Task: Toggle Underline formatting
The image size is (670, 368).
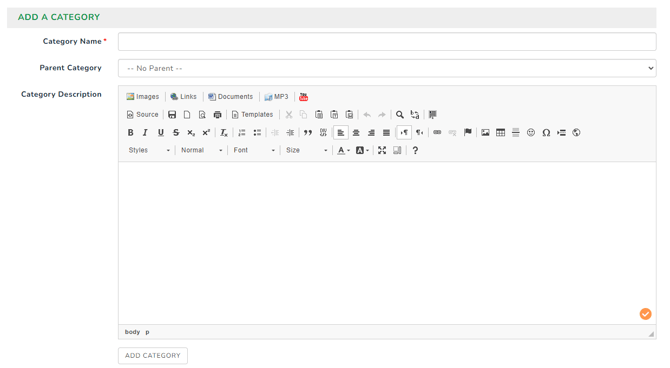Action: pyautogui.click(x=161, y=132)
